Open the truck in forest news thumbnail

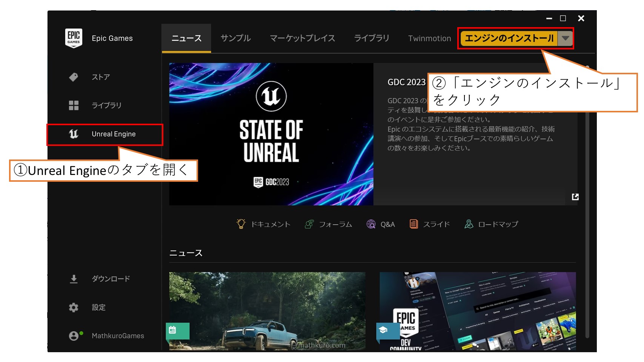pos(267,311)
